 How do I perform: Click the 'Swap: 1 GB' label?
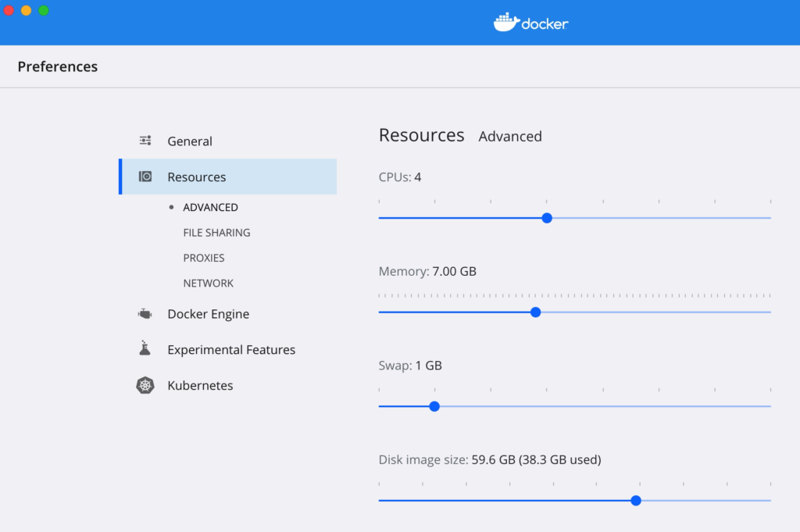[410, 366]
